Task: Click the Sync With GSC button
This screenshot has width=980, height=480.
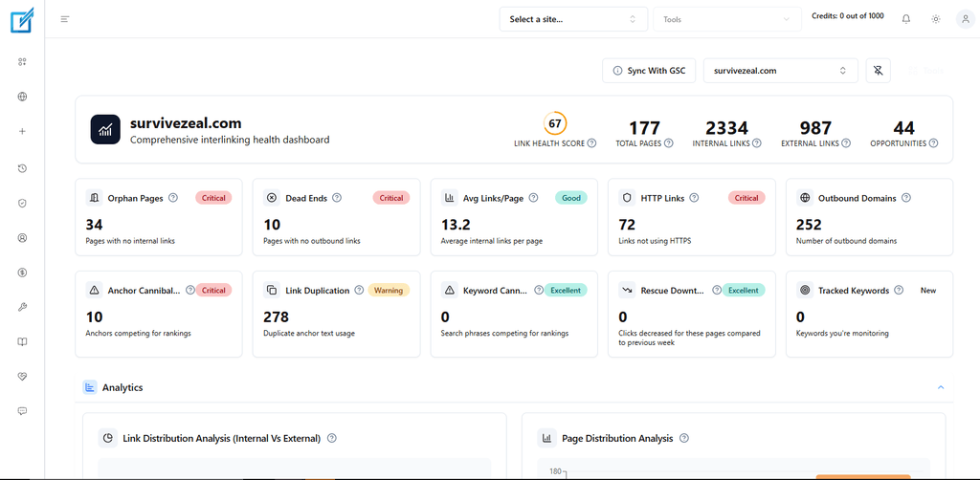Action: click(649, 71)
